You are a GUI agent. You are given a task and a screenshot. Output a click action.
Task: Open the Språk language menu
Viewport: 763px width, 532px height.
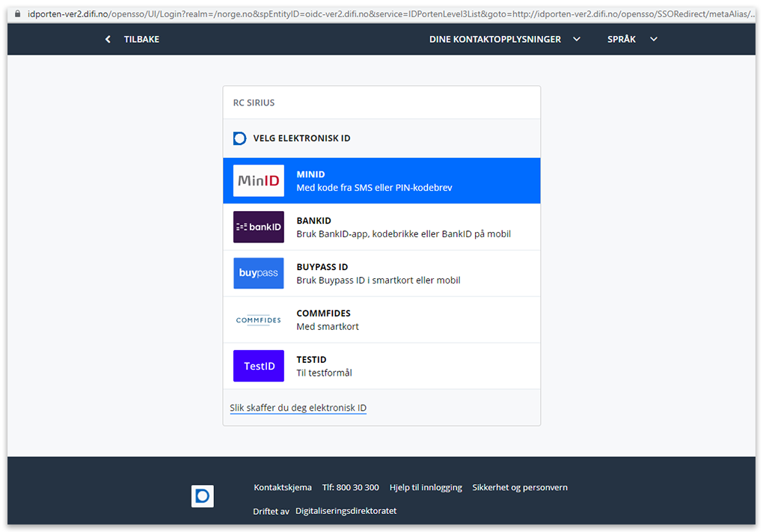[622, 40]
